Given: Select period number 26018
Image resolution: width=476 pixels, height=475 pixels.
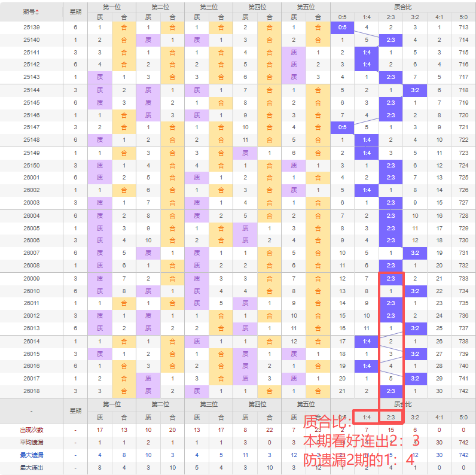Looking at the screenshot, I should (x=31, y=391).
